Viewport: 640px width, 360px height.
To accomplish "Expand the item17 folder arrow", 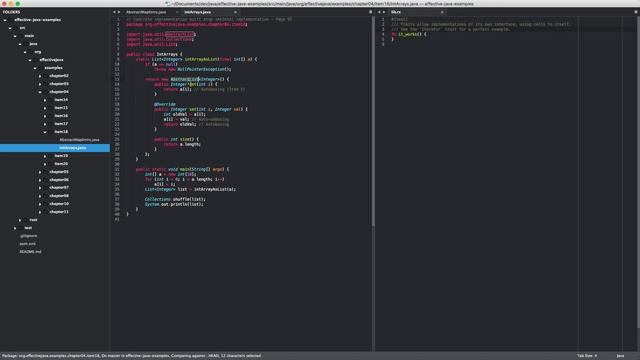I will click(45, 124).
